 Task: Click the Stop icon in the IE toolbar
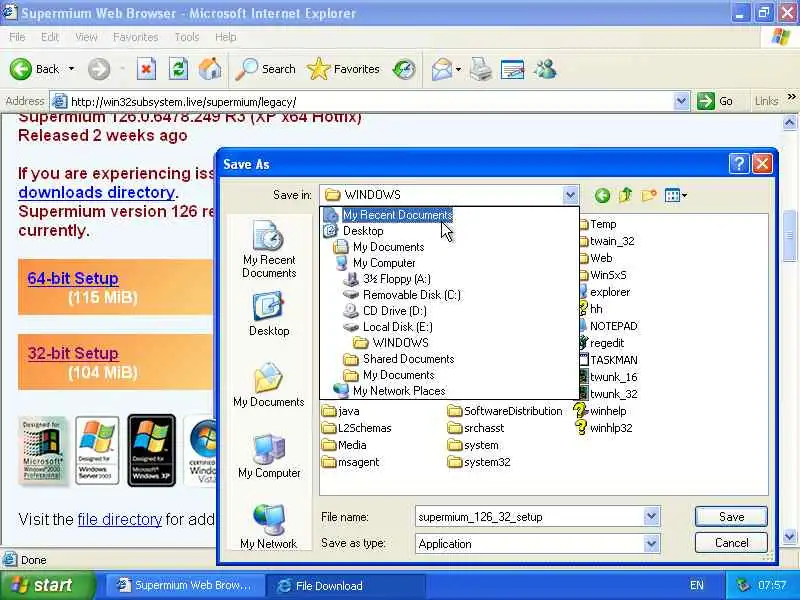146,69
